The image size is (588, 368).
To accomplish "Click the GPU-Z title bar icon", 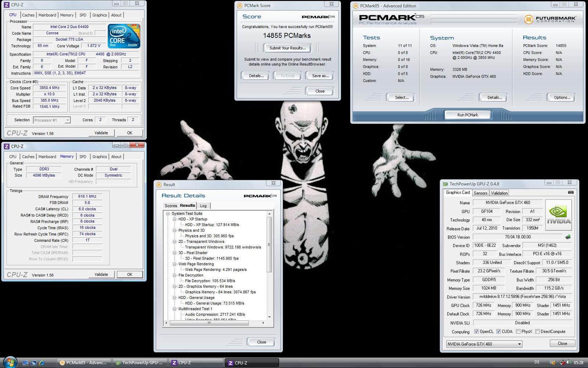I will point(445,184).
